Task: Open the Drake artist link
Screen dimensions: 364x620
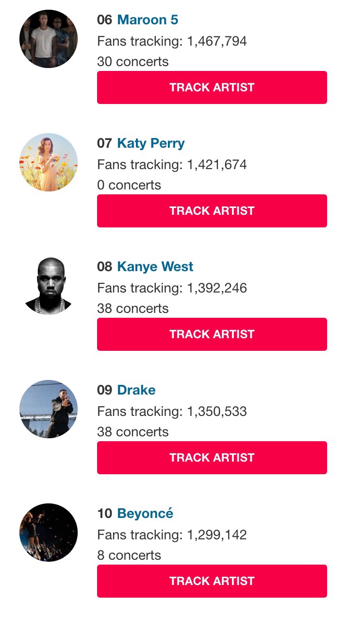Action: pyautogui.click(x=136, y=390)
